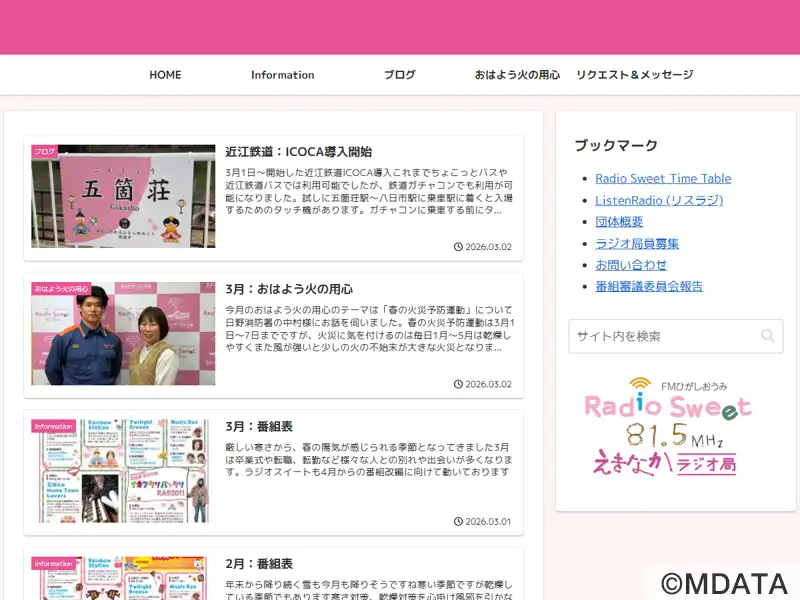Screen dimensions: 800x600
Task: Click the excerpt starting 年末から降り続く雪
Action: (x=369, y=589)
